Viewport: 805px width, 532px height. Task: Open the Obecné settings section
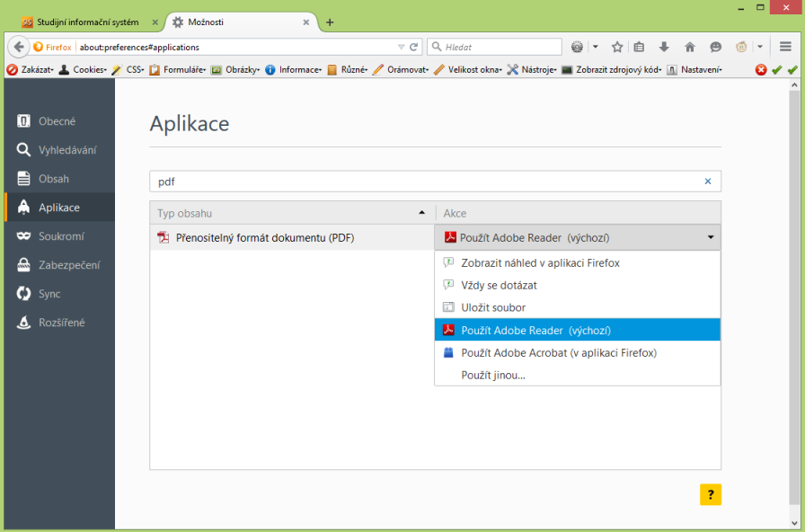tap(57, 121)
